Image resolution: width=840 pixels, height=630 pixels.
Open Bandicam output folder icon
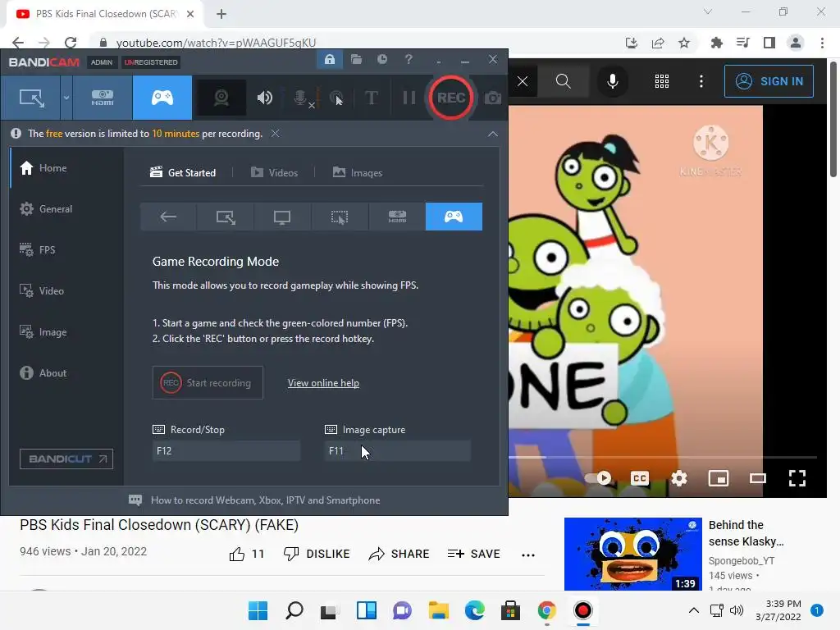[x=356, y=59]
